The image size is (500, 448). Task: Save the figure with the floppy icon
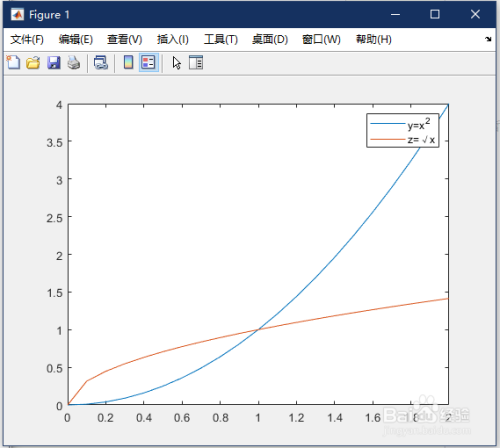tap(54, 62)
